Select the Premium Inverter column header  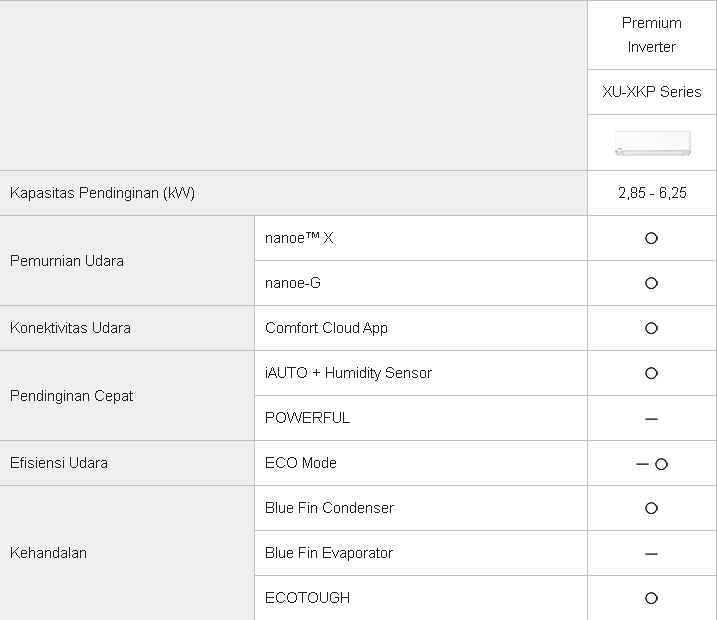[x=652, y=35]
